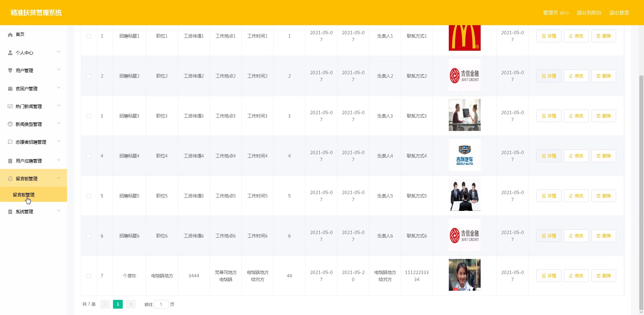The image size is (644, 315).
Task: Click 修改 button for row 5
Action: pos(576,196)
